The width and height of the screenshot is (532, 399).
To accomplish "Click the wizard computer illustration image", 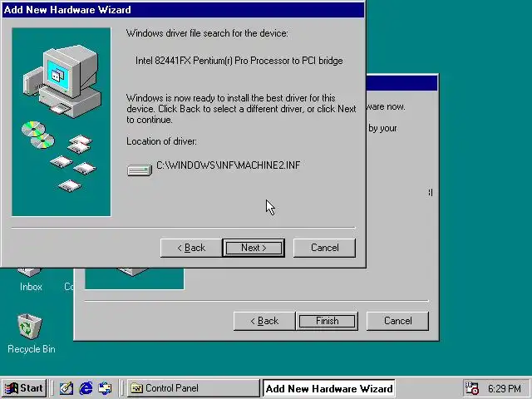I will [x=62, y=122].
